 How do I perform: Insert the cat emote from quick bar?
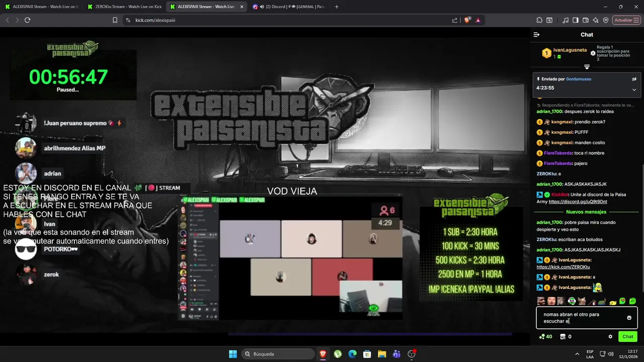pos(582,301)
